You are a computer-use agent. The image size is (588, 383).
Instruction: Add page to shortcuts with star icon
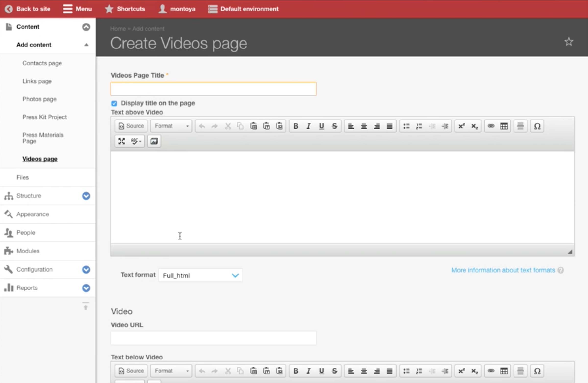(569, 42)
